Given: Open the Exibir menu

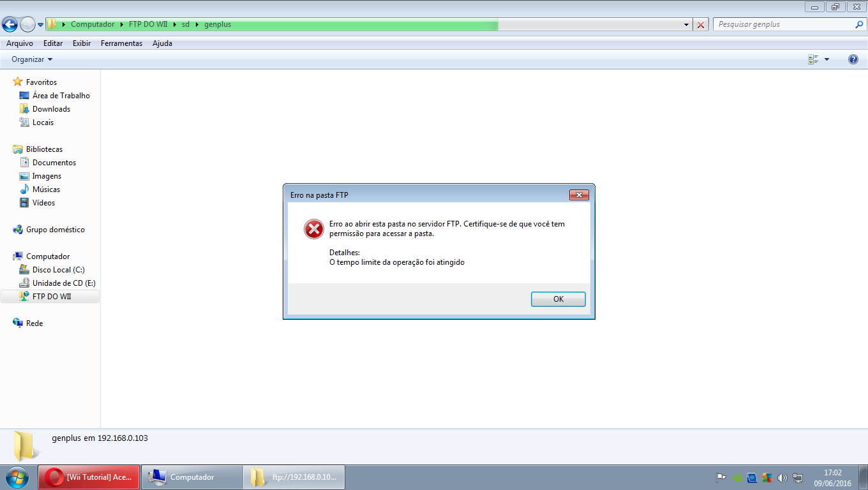Looking at the screenshot, I should coord(82,43).
